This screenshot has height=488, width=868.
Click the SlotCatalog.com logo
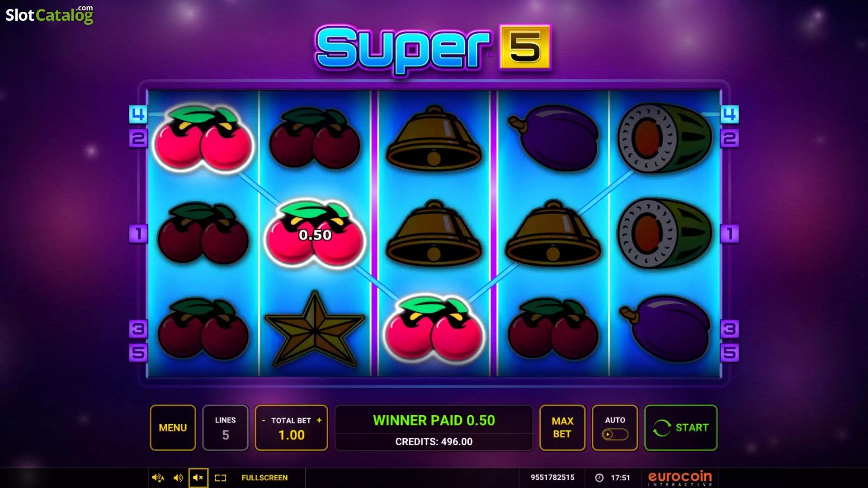(x=49, y=14)
